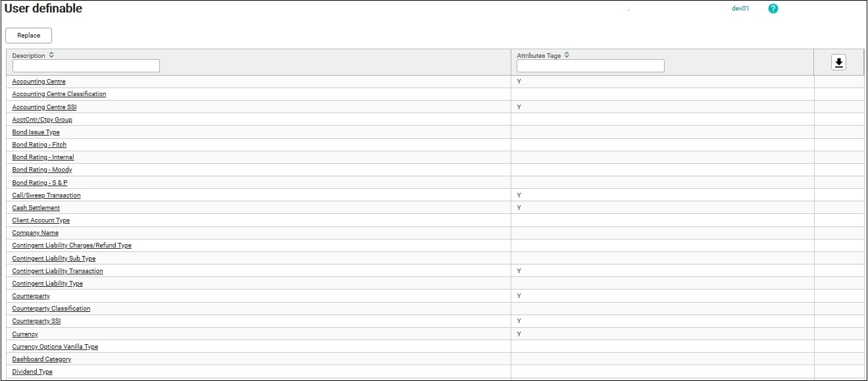The width and height of the screenshot is (868, 381).
Task: Open Contingent Liability Transaction link
Action: pos(57,271)
